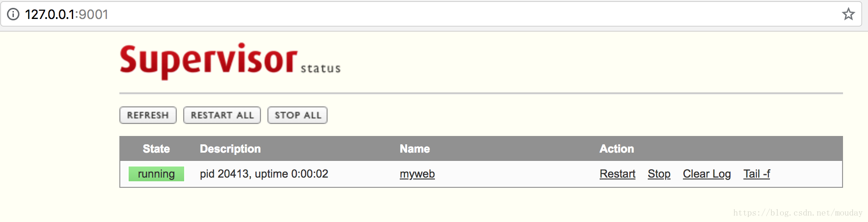The width and height of the screenshot is (868, 222).
Task: Stop the myweb process
Action: click(659, 174)
